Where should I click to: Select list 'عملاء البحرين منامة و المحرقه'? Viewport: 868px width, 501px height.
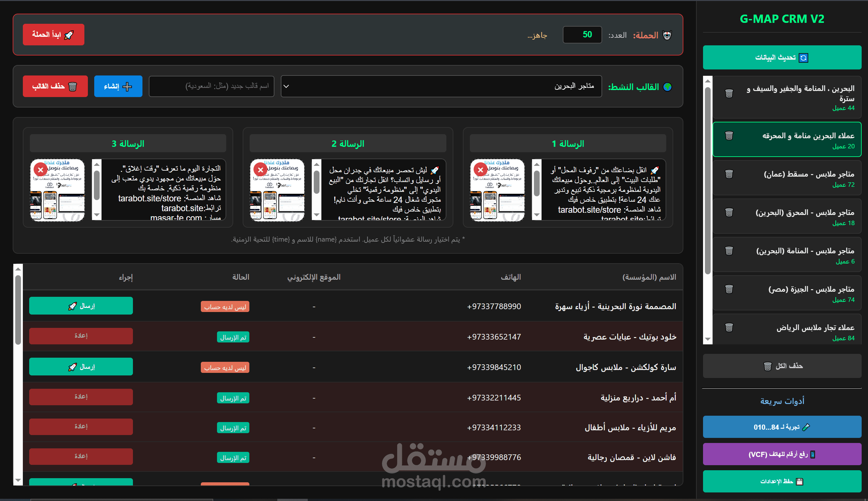pyautogui.click(x=787, y=139)
